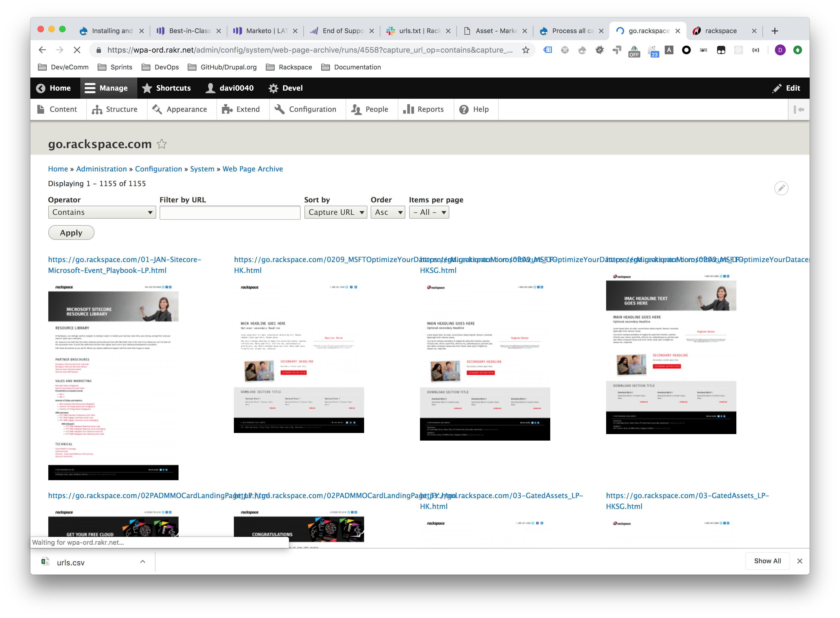Click the black circle extension icon
840x618 pixels.
(686, 50)
